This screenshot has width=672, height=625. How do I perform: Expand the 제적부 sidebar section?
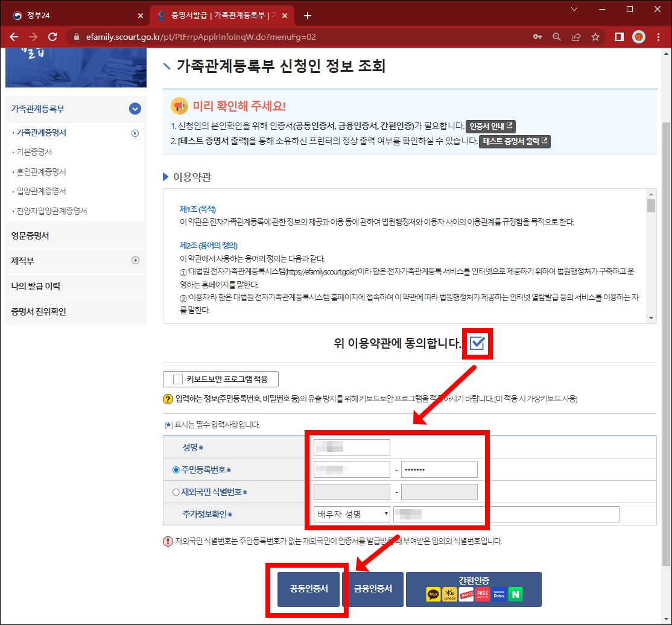[x=134, y=261]
